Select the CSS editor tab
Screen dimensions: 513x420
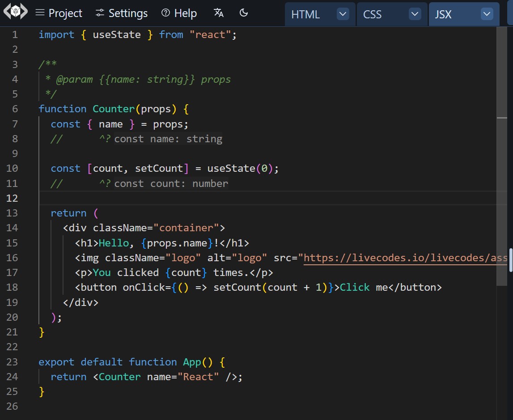pyautogui.click(x=372, y=14)
